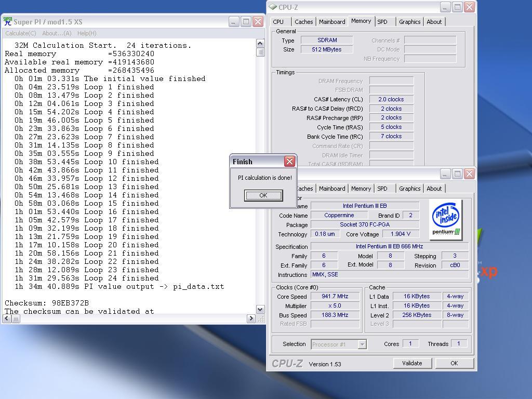The height and width of the screenshot is (399, 532).
Task: Minimize the upper CPU-Z memory window
Action: click(445, 7)
